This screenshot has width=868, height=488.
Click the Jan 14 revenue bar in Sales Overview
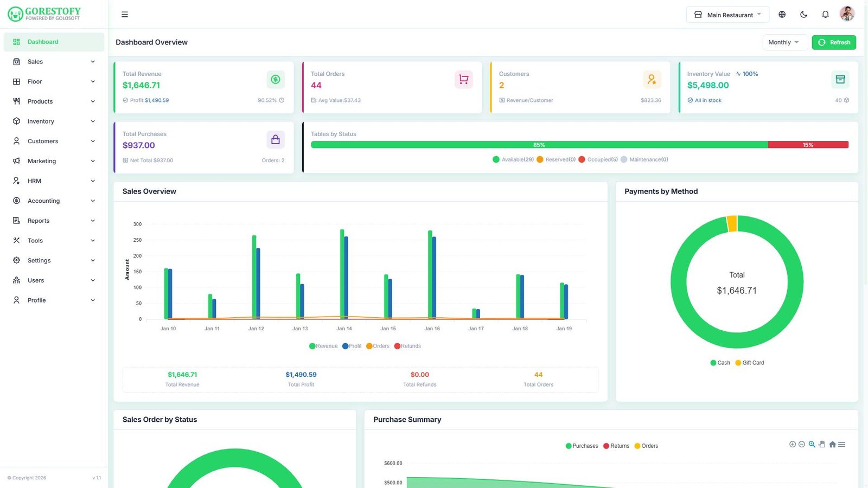pyautogui.click(x=342, y=274)
